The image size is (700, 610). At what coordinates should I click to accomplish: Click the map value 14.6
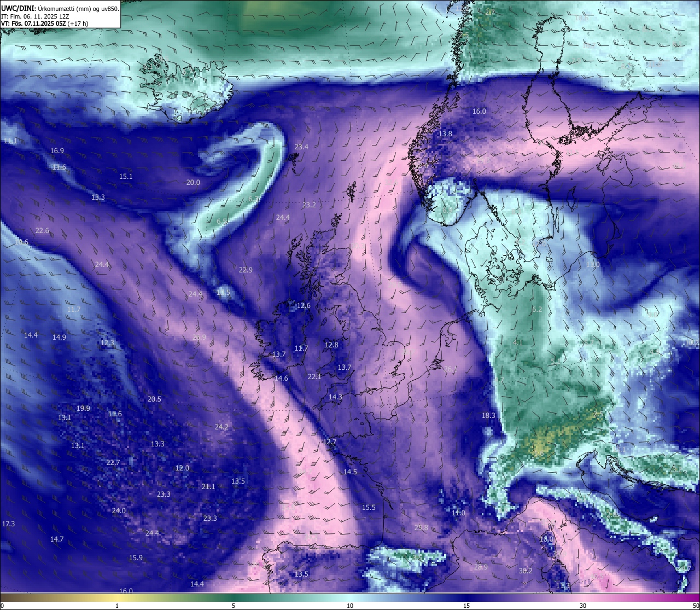click(x=281, y=379)
